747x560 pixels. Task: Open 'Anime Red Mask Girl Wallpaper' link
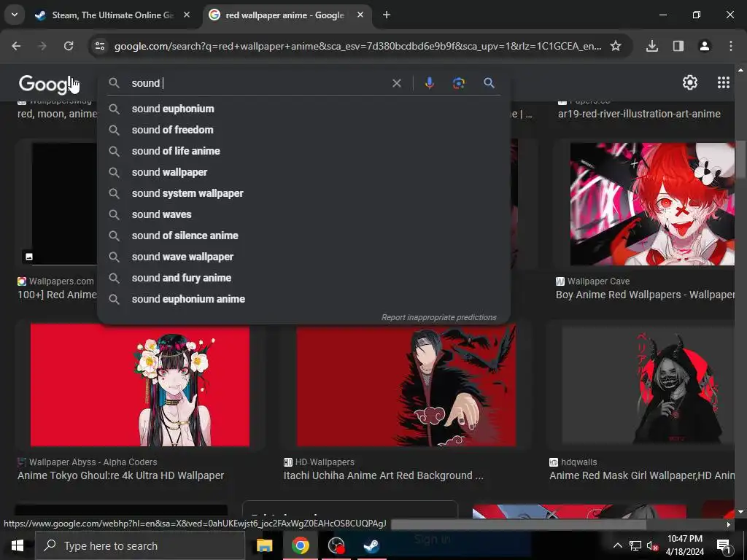pos(642,475)
